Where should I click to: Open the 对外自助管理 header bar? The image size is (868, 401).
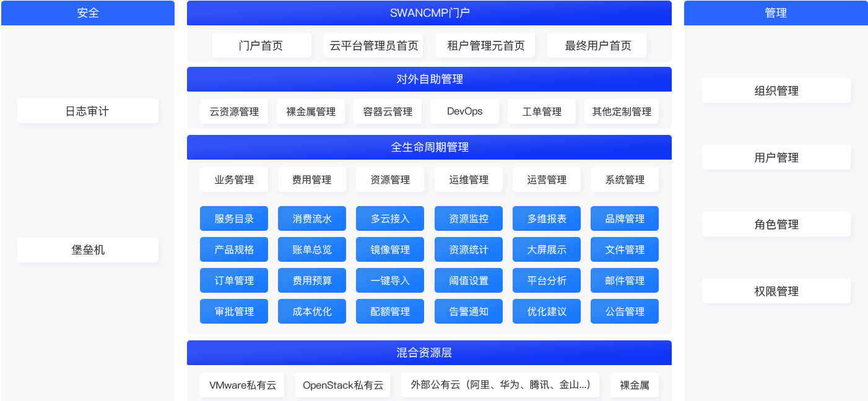coord(429,79)
